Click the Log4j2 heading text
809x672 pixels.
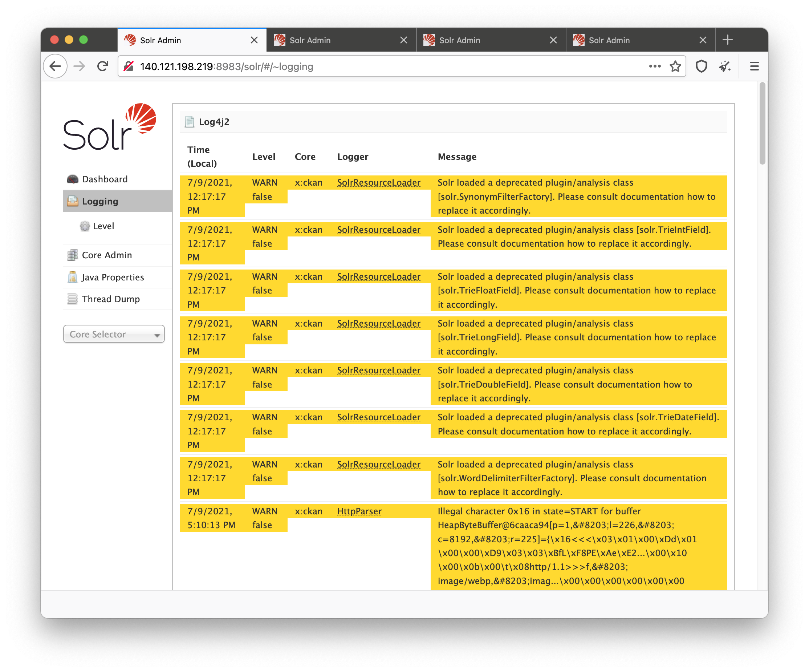pyautogui.click(x=214, y=122)
